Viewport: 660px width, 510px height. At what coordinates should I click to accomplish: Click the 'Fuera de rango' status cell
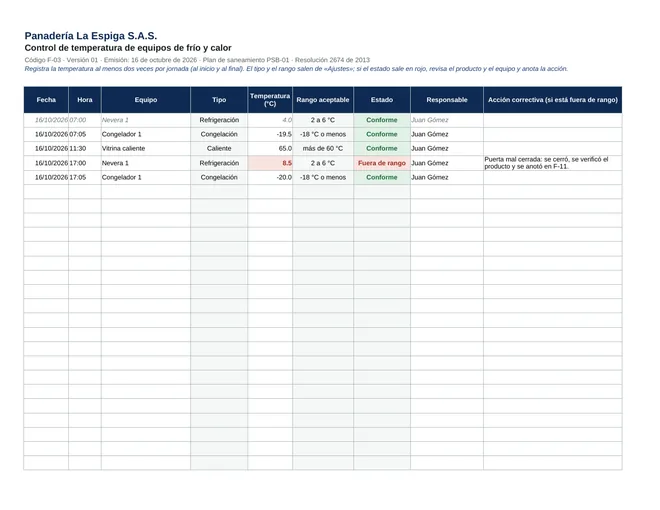[382, 163]
